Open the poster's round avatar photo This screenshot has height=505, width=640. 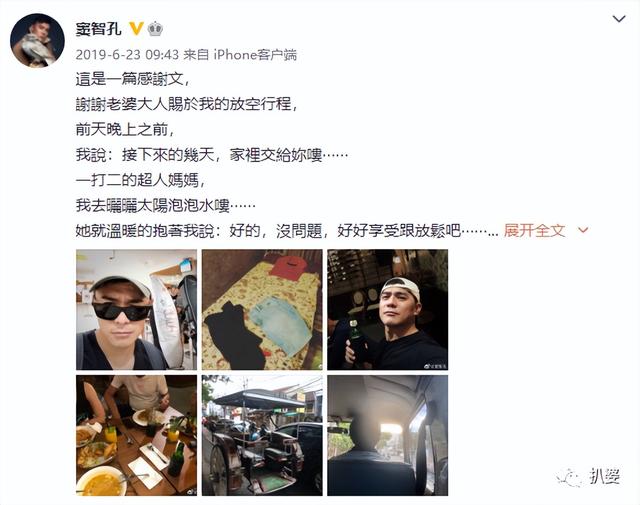(37, 40)
